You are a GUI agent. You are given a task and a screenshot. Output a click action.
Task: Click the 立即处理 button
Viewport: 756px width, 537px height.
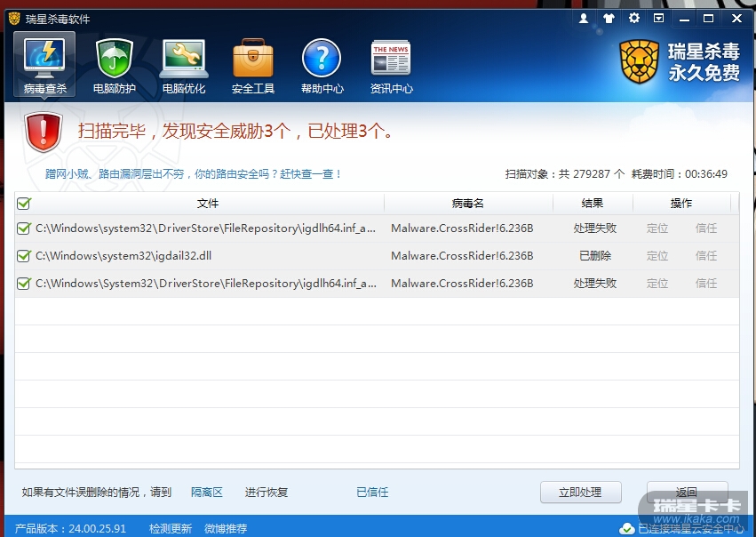(x=580, y=493)
